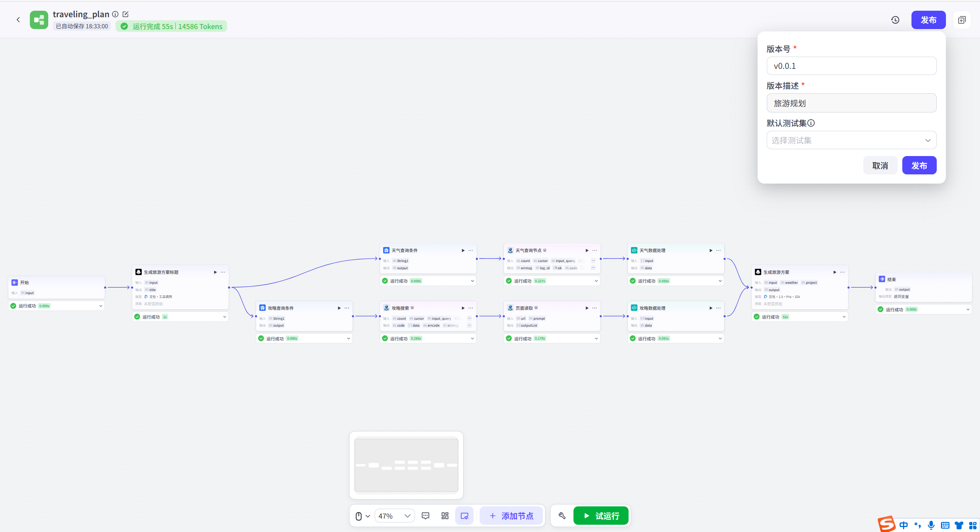Screen dimensions: 980x532
Task: Click the 版本号 input field
Action: click(851, 66)
